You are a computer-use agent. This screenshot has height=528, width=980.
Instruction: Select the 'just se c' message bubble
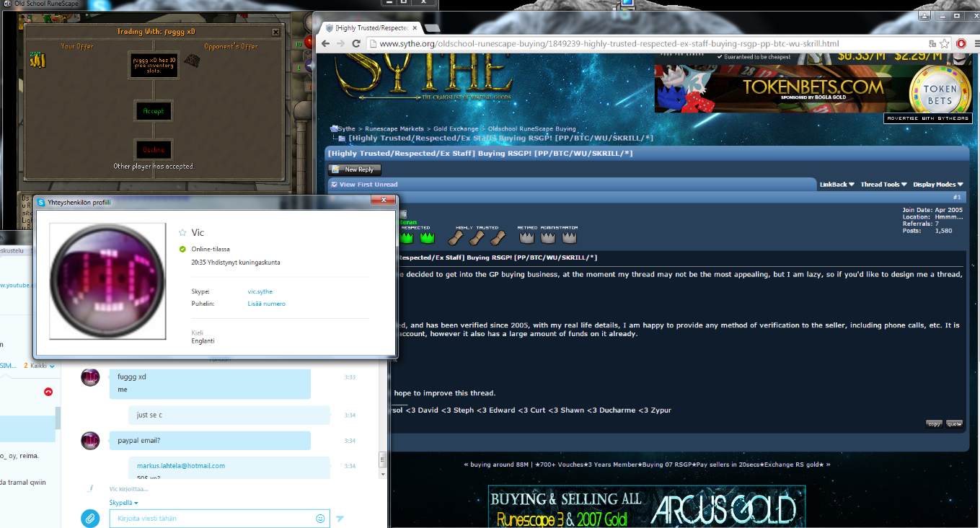coord(229,415)
